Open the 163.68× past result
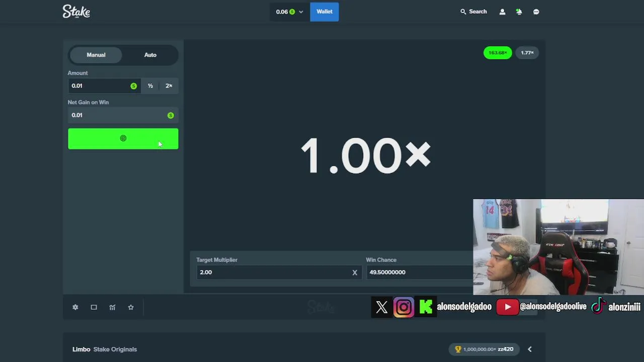Screen dimensions: 644x362 (498, 53)
